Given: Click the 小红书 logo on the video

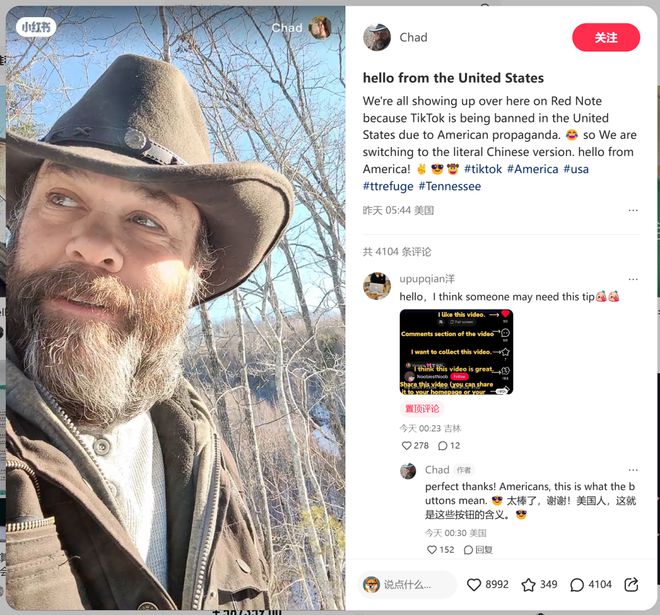Looking at the screenshot, I should tap(36, 27).
